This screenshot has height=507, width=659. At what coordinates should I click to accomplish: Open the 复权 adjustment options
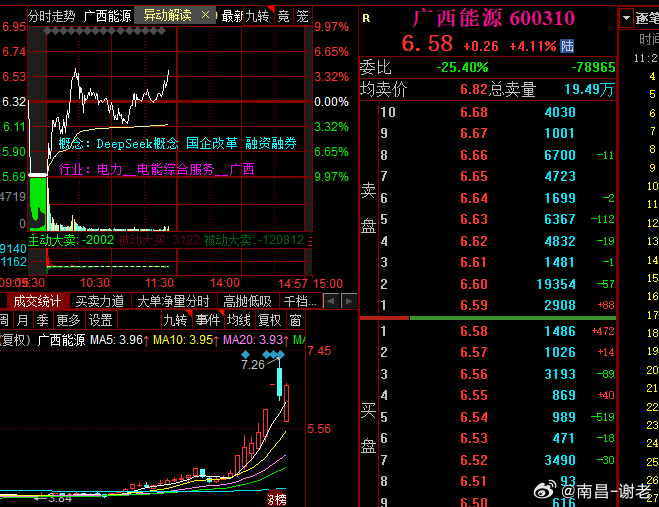point(269,320)
